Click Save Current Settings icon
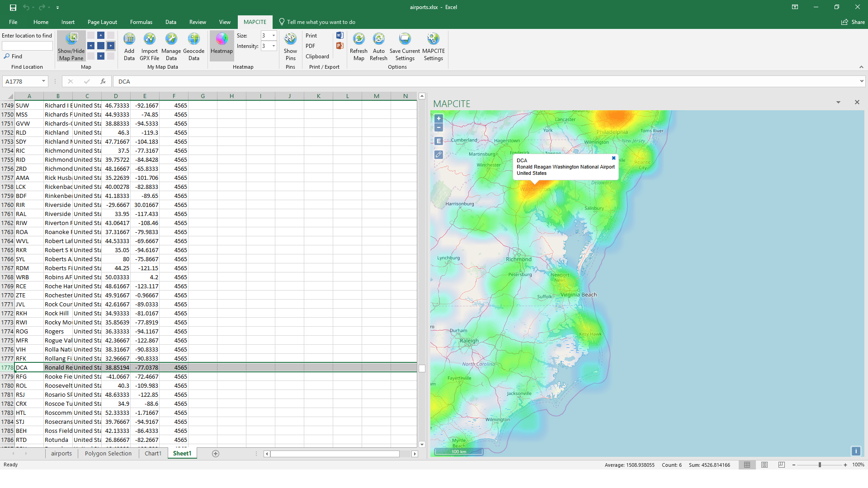 pos(405,47)
